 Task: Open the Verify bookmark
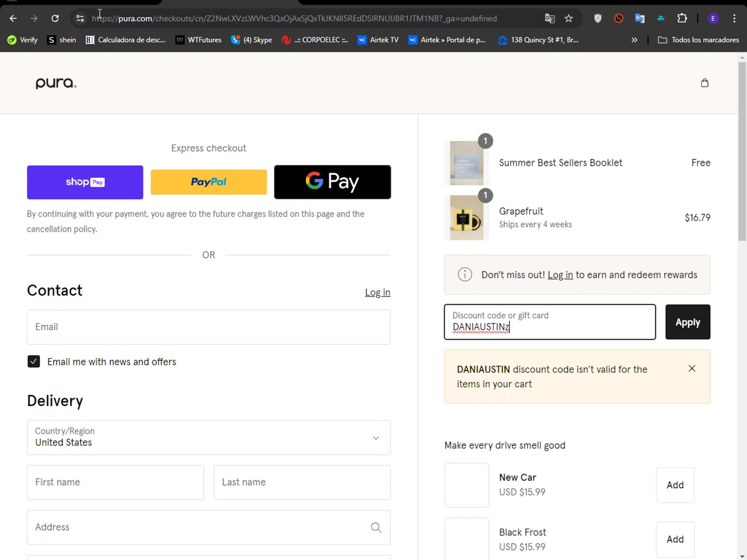pyautogui.click(x=22, y=40)
